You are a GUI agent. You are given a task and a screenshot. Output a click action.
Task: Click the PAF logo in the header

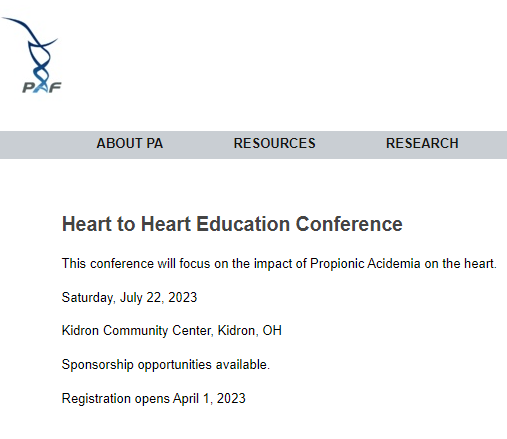click(32, 55)
